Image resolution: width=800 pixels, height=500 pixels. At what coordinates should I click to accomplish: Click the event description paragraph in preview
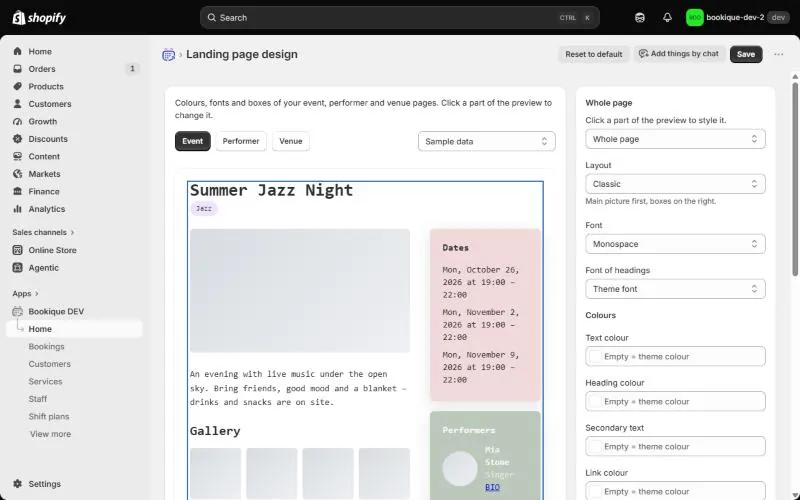click(298, 388)
